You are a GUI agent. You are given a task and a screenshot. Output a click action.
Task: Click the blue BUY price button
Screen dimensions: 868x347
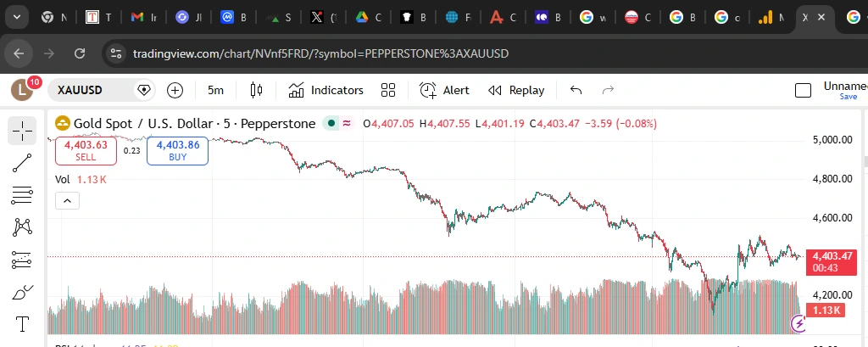point(177,150)
